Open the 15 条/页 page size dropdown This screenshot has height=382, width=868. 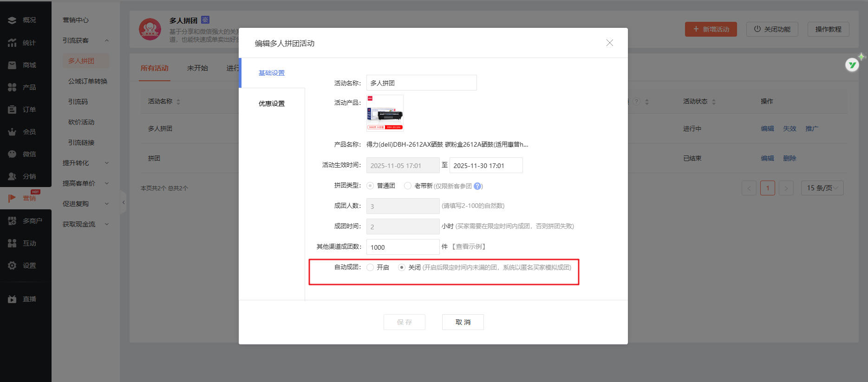pos(822,188)
